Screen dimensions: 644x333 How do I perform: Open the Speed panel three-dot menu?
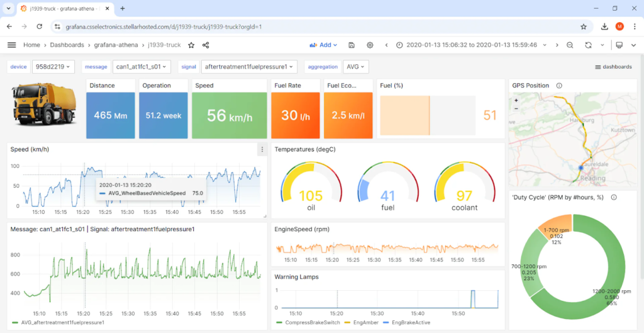[262, 149]
